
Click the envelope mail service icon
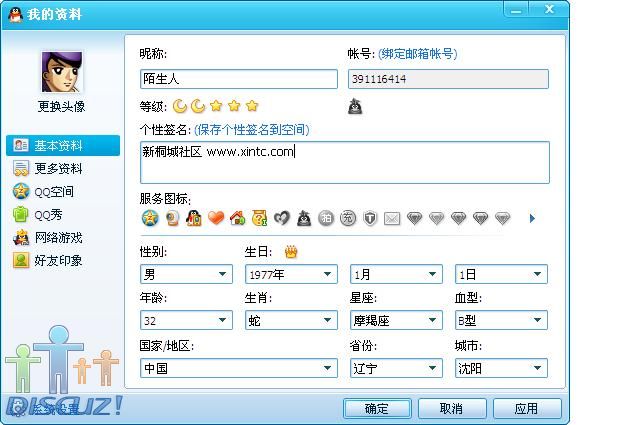(392, 218)
